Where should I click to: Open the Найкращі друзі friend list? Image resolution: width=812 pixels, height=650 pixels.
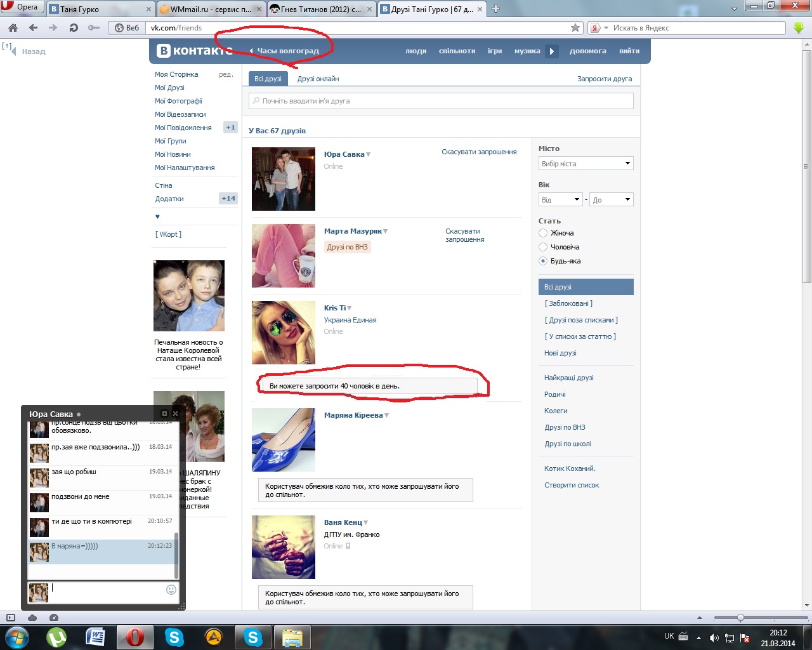(569, 378)
